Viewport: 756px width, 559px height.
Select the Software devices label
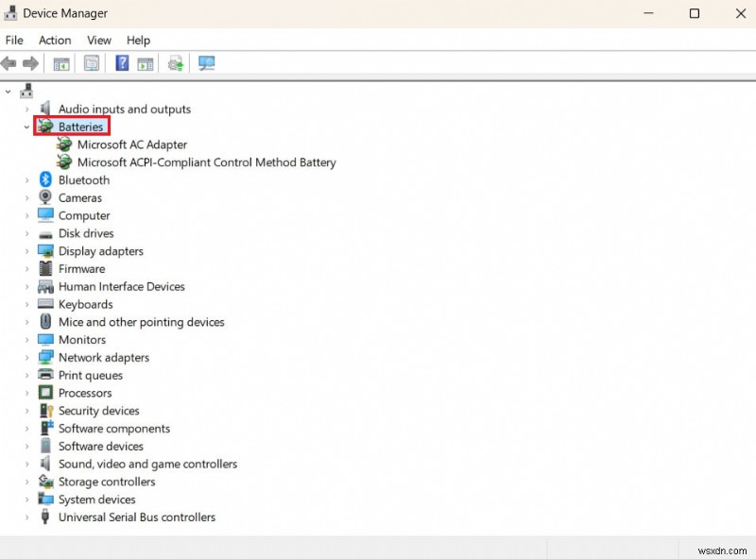[x=101, y=447]
